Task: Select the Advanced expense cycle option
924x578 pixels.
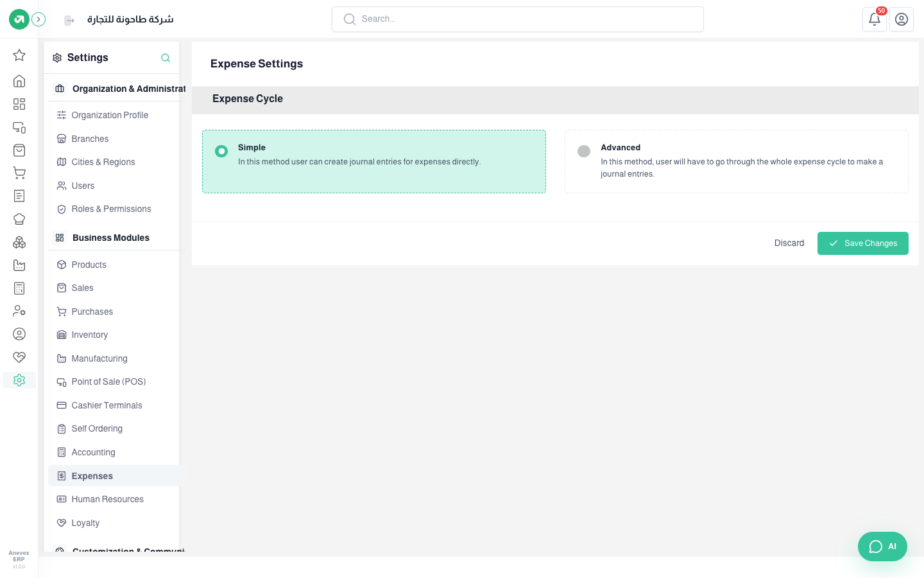Action: pos(737,161)
